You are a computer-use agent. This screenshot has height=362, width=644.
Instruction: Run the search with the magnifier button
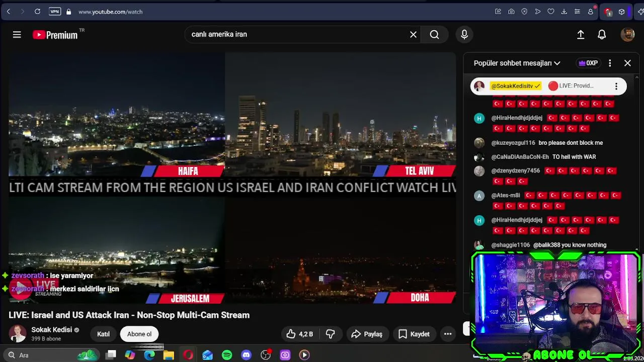pos(435,34)
